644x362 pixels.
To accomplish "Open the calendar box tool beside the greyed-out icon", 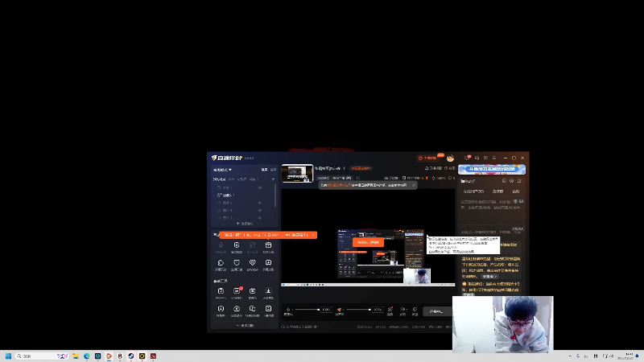I will 268,245.
